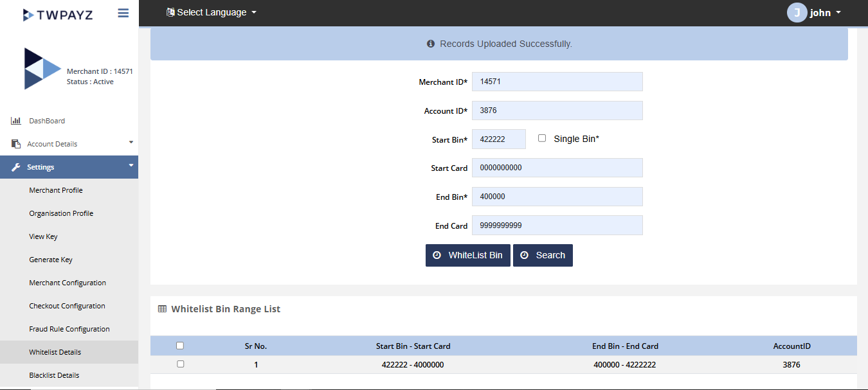The image size is (868, 390).
Task: Enable the Single Bin checkbox
Action: 542,138
